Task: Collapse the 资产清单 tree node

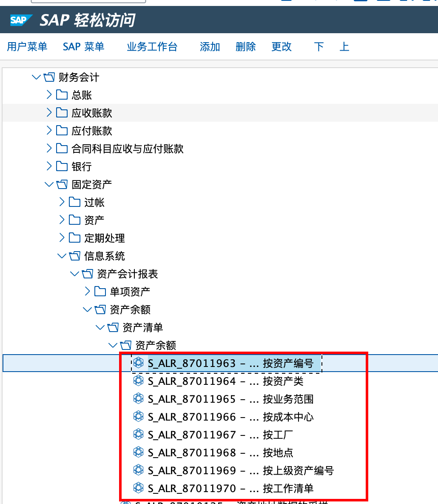Action: 100,327
